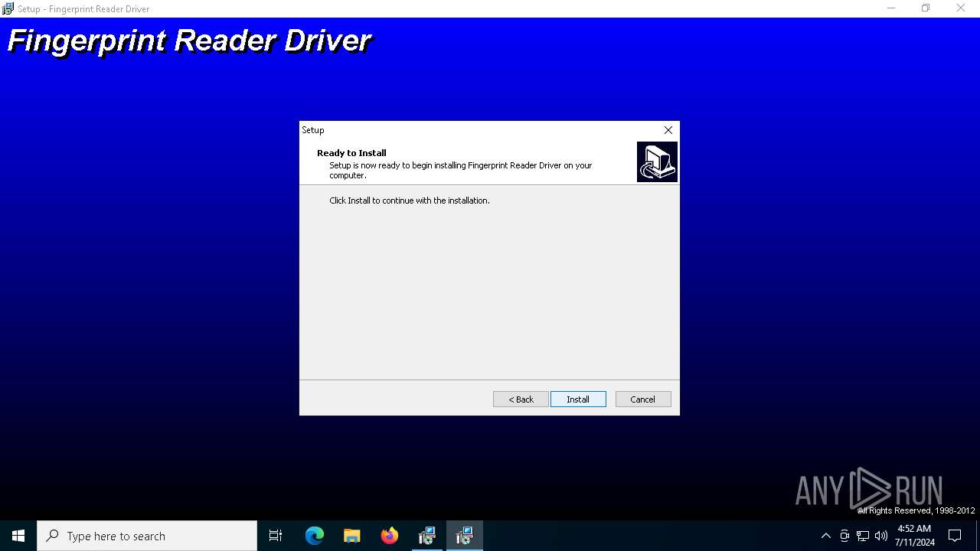Close the outer Setup - Fingerprint Reader Driver window
Screen dimensions: 980x551
tap(961, 8)
